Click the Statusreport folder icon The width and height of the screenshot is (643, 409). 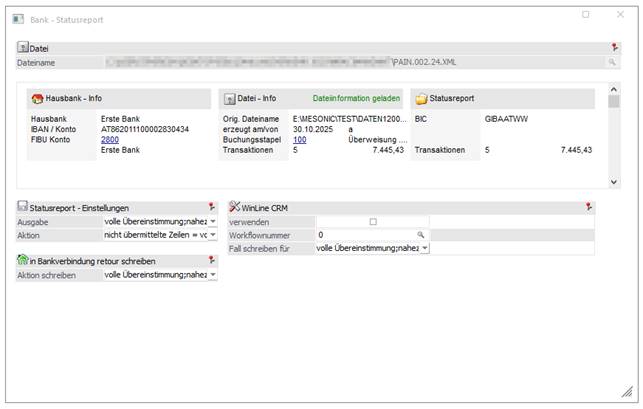coord(420,99)
